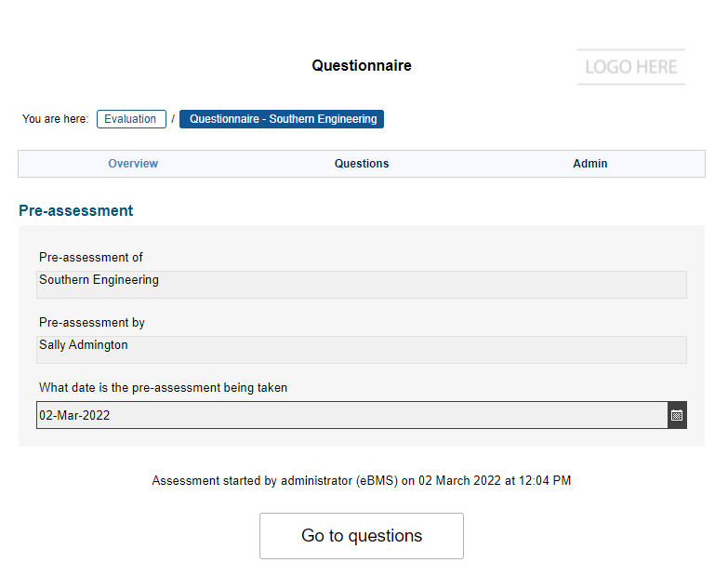Click the 'Assessment started by administrator' status text
Viewport: 728px width, 576px height.
(362, 481)
